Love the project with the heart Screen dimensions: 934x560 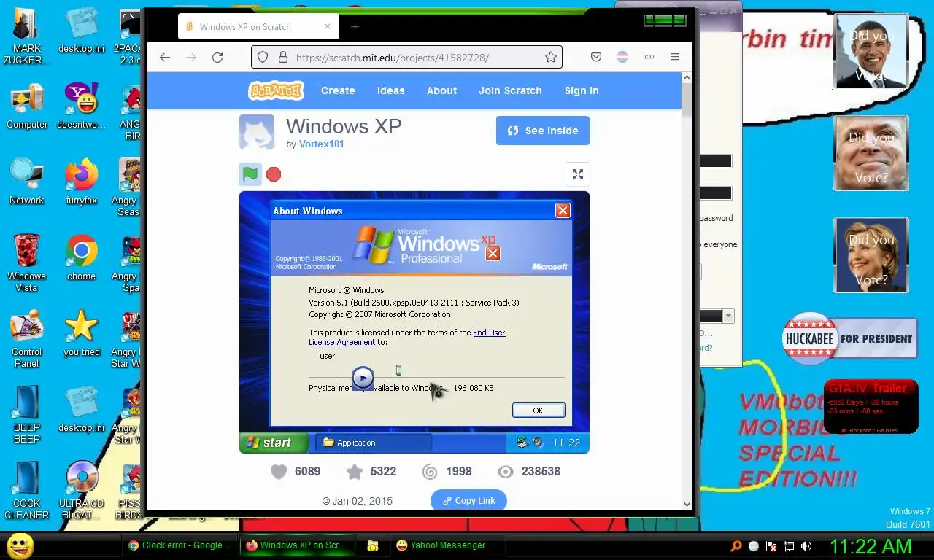[x=279, y=472]
